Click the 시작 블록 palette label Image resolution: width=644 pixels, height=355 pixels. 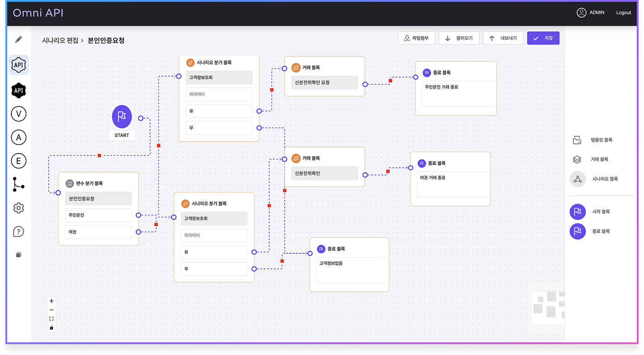click(x=601, y=211)
